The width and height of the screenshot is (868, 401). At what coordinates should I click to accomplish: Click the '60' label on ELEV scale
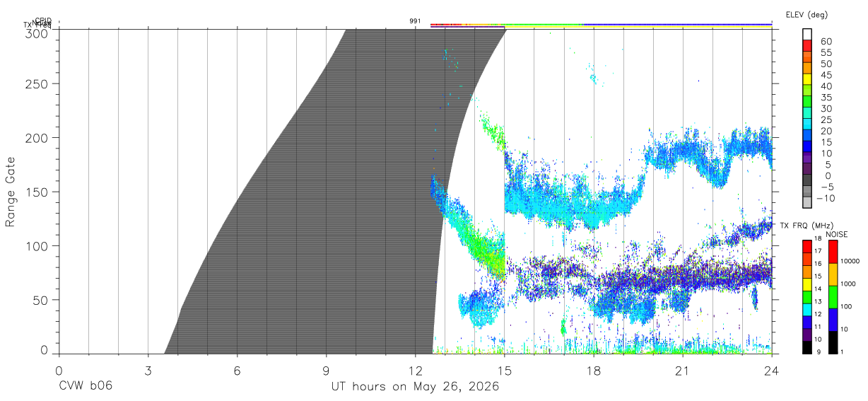coord(826,42)
